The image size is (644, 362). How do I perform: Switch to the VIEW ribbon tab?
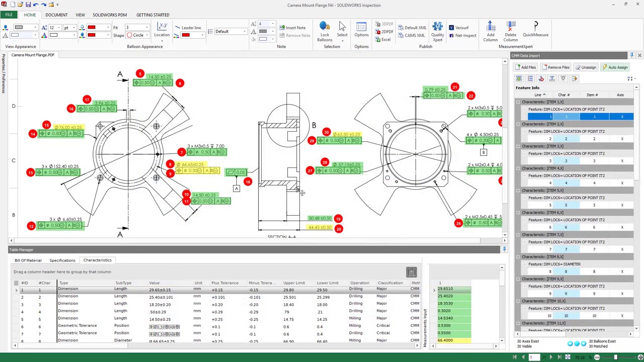point(80,15)
